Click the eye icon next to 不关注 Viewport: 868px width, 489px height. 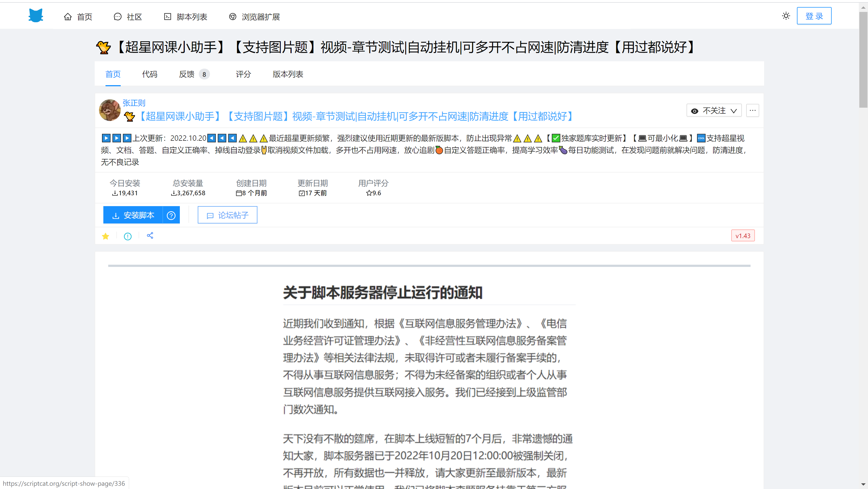click(694, 111)
